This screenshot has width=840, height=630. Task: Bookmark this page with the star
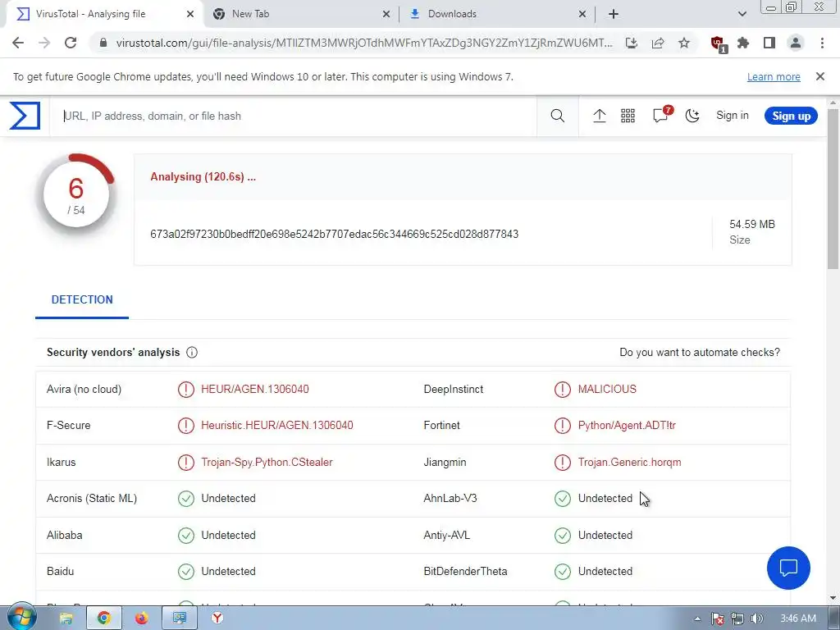pos(684,43)
